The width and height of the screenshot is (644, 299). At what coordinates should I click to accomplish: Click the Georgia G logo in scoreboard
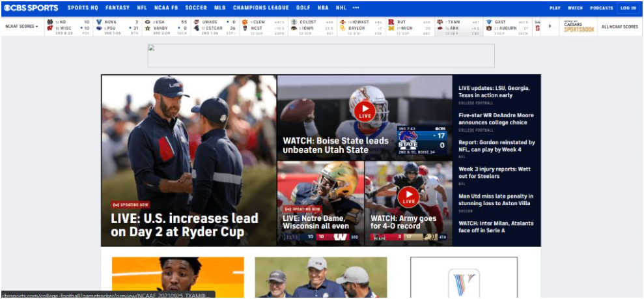pyautogui.click(x=147, y=21)
